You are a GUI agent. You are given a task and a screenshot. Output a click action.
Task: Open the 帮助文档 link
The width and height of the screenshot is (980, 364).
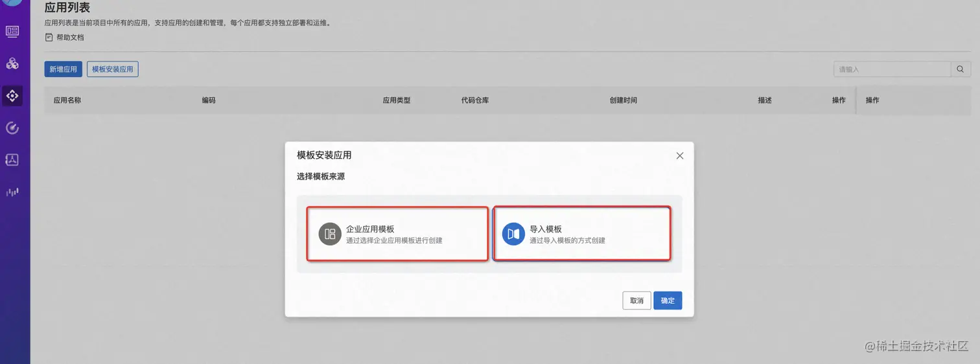70,38
